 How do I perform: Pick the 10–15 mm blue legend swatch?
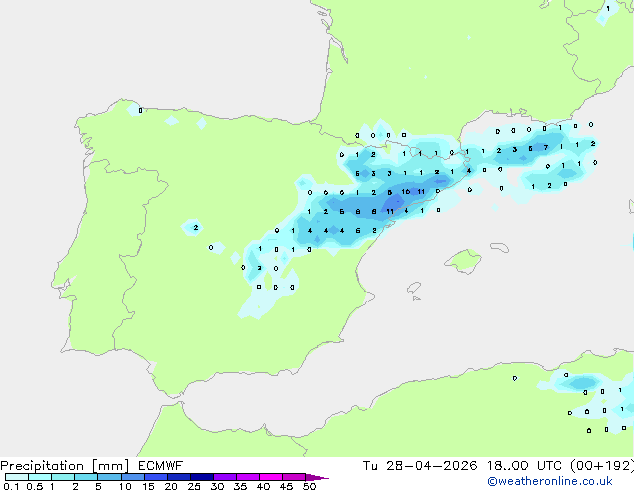point(133,477)
